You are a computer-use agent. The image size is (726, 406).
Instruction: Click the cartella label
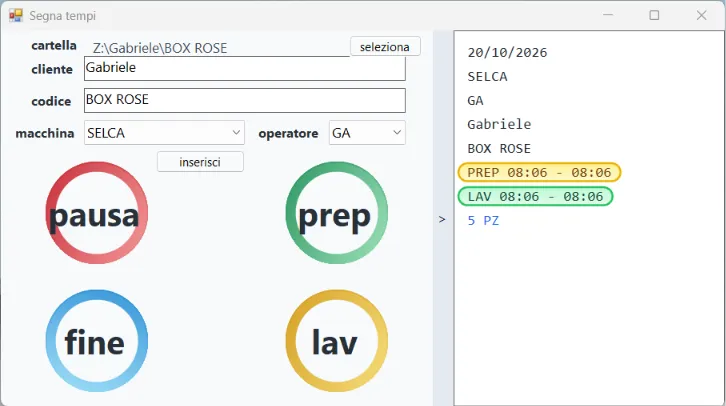(54, 45)
